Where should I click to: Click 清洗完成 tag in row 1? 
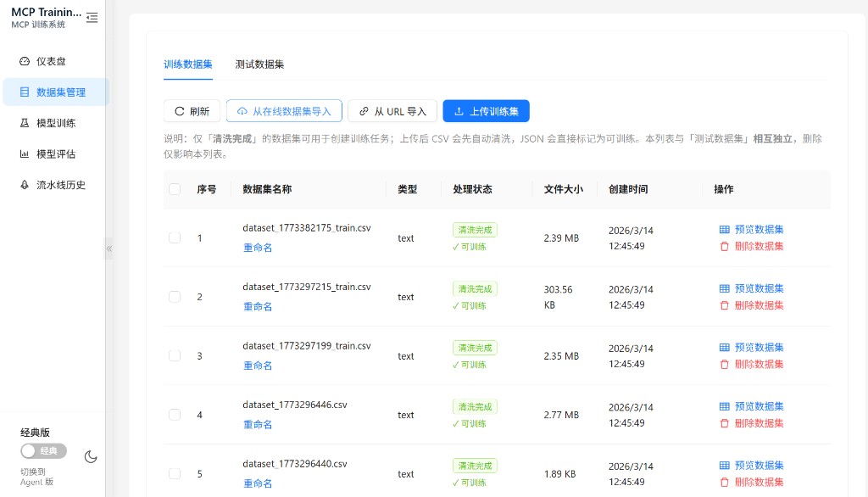pos(475,230)
